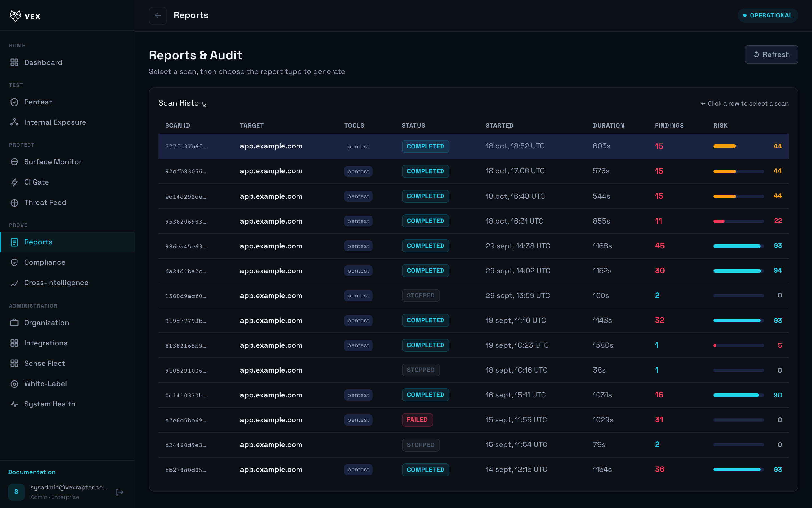812x508 pixels.
Task: Navigate to Surface Monitor
Action: pos(67,162)
